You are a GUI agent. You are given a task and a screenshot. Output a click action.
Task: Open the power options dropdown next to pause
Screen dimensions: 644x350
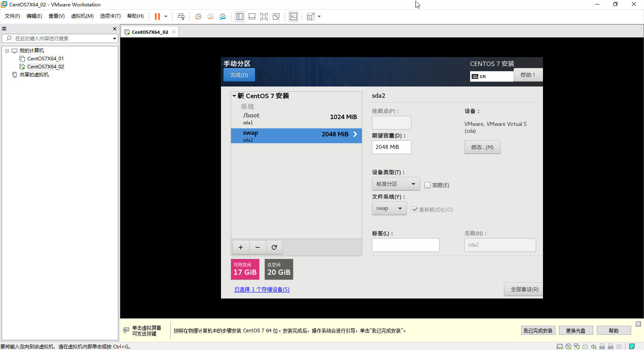(x=166, y=16)
